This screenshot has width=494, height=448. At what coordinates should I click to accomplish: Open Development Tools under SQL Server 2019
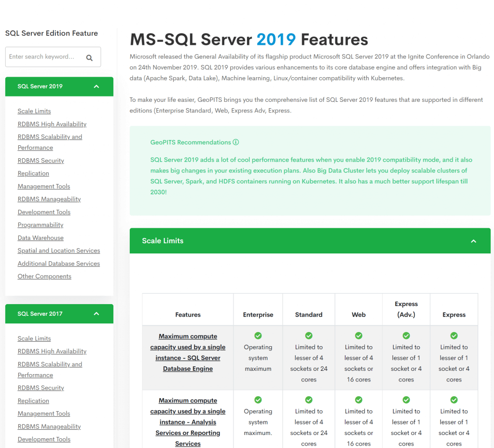point(44,212)
